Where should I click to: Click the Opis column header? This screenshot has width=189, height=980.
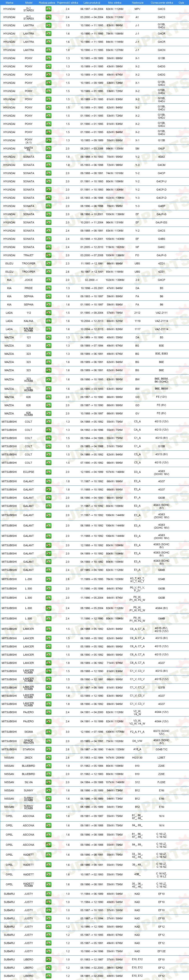(181, 3)
